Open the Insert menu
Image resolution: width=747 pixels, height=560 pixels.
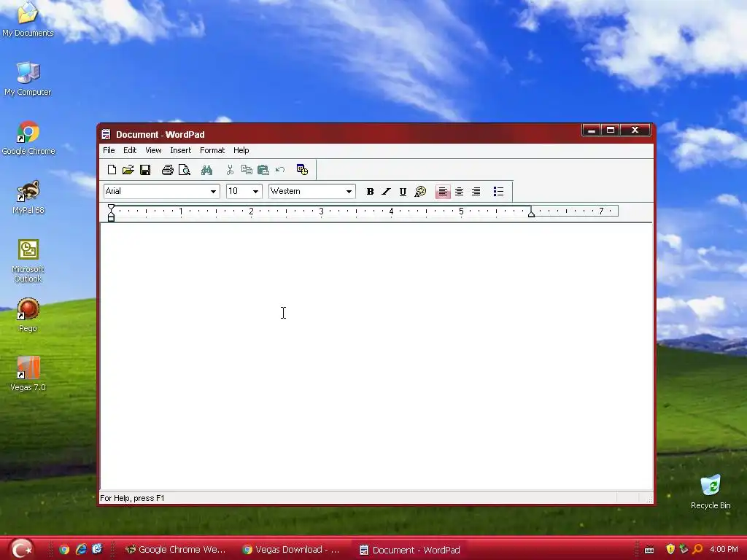(x=181, y=150)
